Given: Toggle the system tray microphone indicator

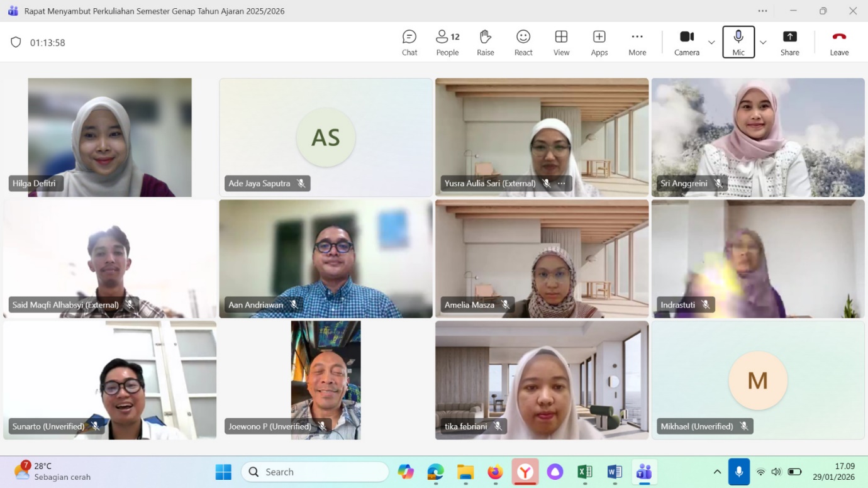Looking at the screenshot, I should (x=738, y=472).
